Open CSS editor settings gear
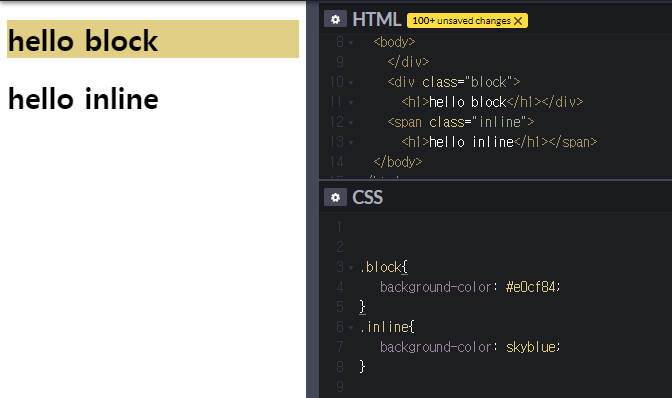Image resolution: width=672 pixels, height=398 pixels. click(335, 198)
